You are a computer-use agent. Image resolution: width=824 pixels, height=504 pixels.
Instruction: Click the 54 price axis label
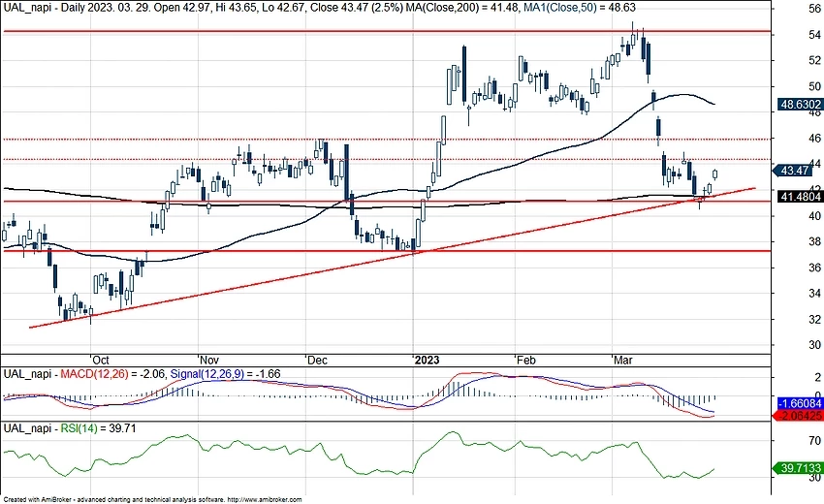click(x=814, y=35)
